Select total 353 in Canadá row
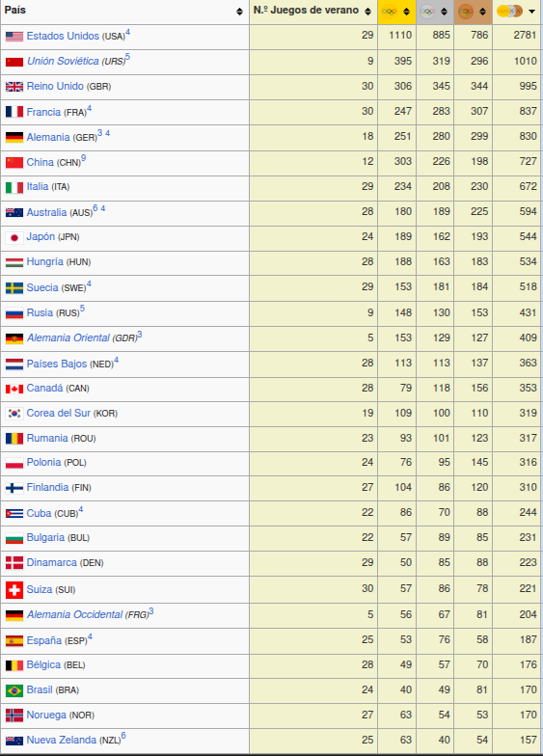The height and width of the screenshot is (756, 543). [529, 388]
